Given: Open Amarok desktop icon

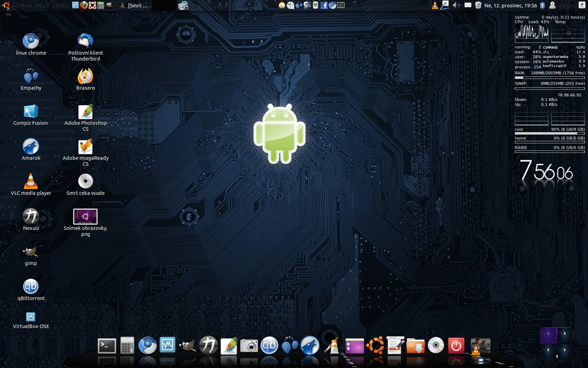Looking at the screenshot, I should 31,149.
